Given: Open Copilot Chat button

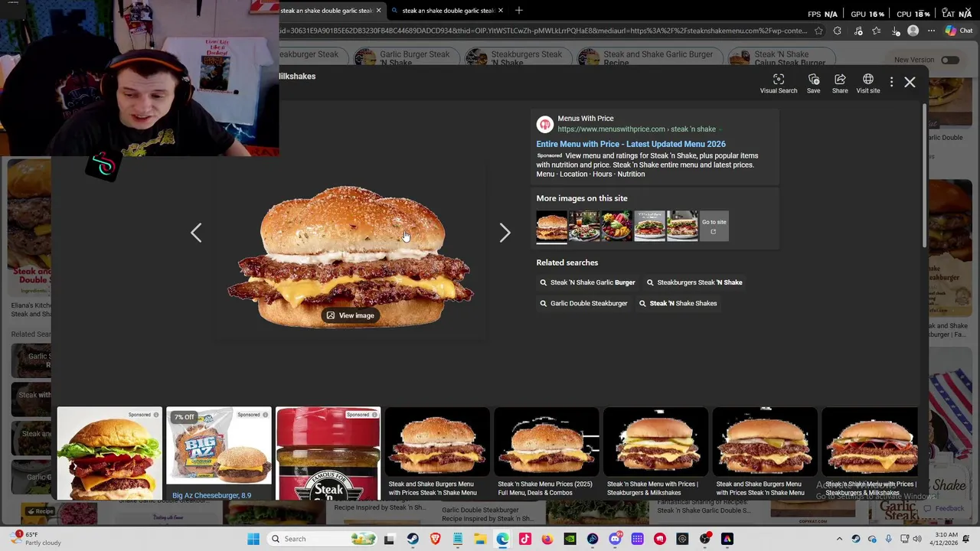Looking at the screenshot, I should [959, 31].
